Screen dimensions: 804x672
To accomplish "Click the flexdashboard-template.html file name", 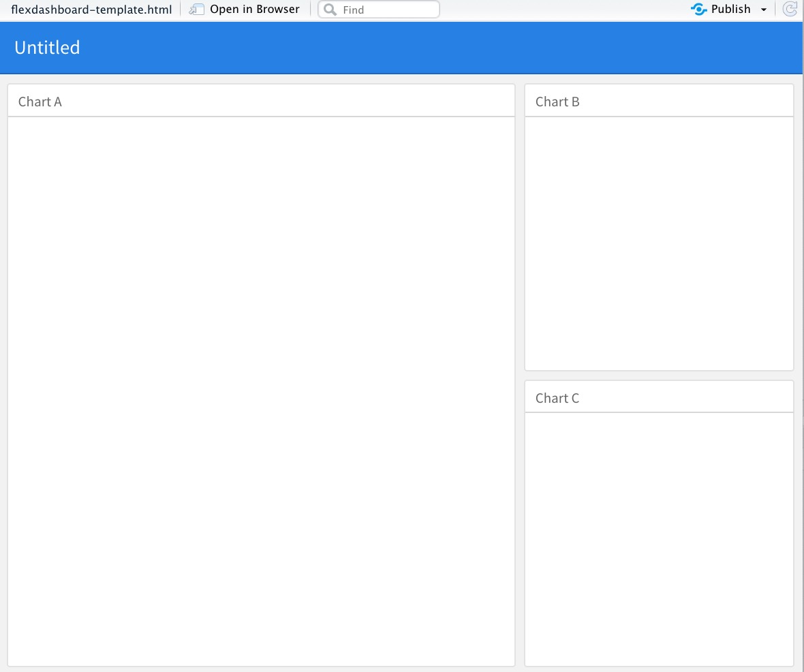I will [x=91, y=10].
